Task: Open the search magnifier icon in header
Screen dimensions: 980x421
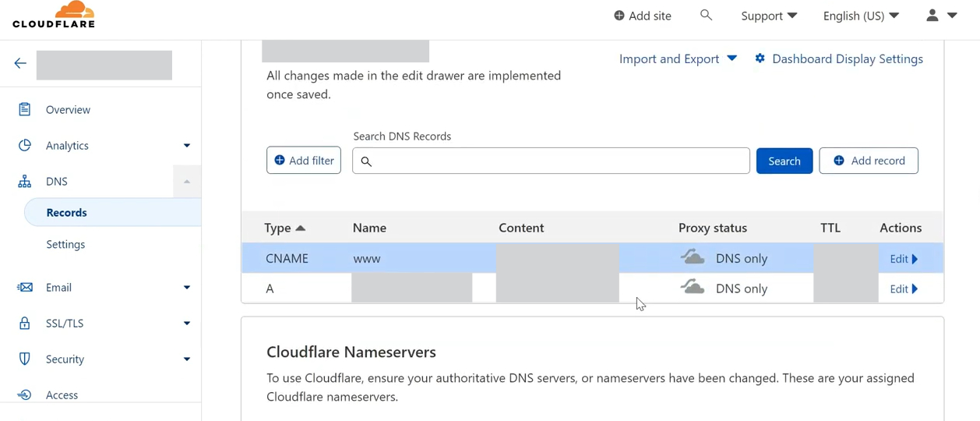Action: tap(706, 15)
